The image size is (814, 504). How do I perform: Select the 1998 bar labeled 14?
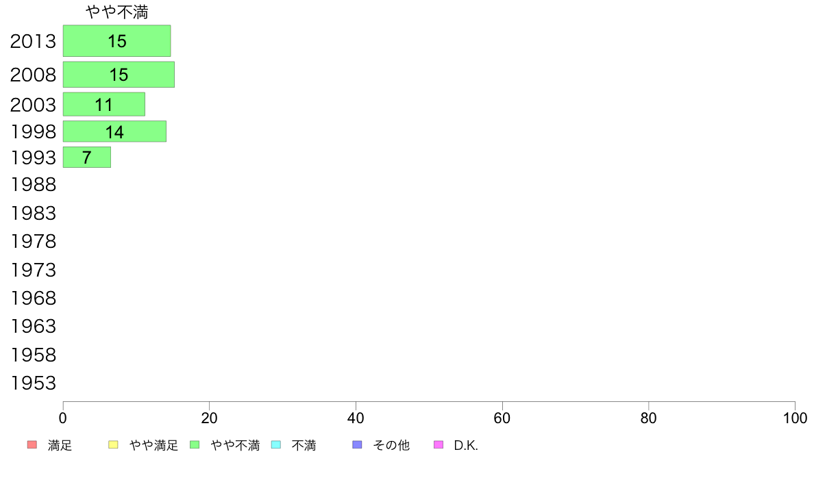[x=114, y=131]
